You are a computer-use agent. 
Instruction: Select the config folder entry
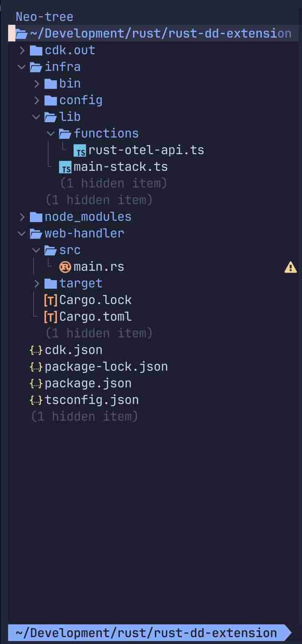pyautogui.click(x=80, y=100)
